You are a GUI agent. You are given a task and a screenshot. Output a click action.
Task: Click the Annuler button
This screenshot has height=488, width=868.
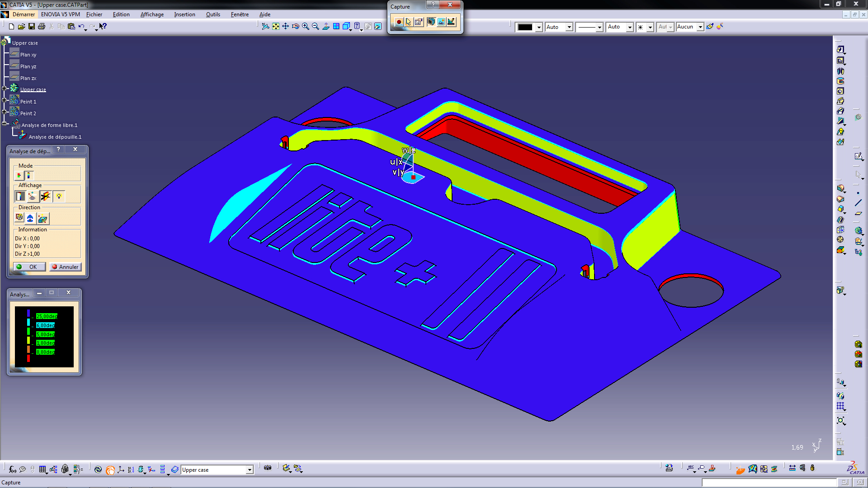(66, 267)
